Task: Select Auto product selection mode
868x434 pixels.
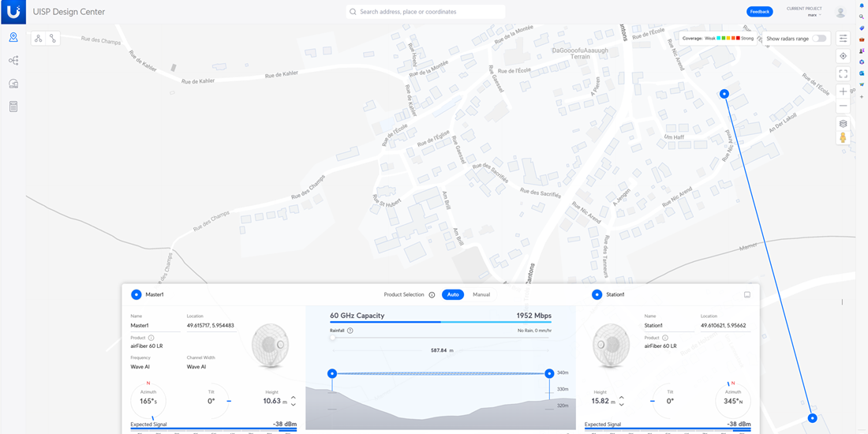Action: pyautogui.click(x=452, y=294)
